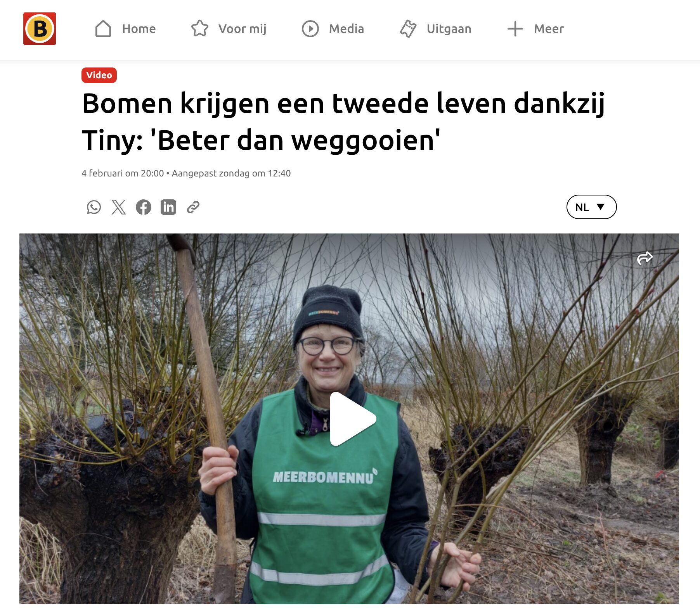Click the red Video tag
This screenshot has height=612, width=700.
(x=99, y=75)
